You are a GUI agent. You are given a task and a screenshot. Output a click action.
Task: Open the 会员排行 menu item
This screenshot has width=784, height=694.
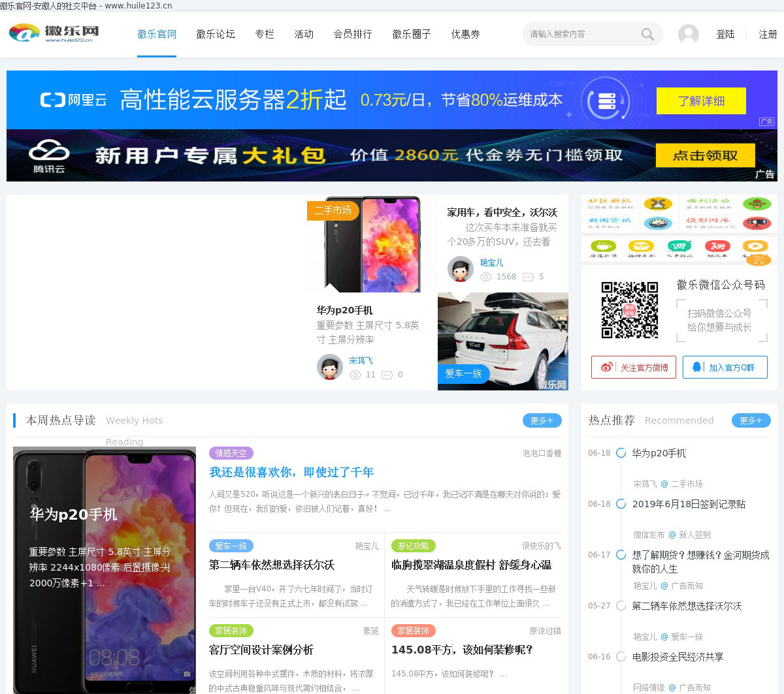tap(353, 34)
